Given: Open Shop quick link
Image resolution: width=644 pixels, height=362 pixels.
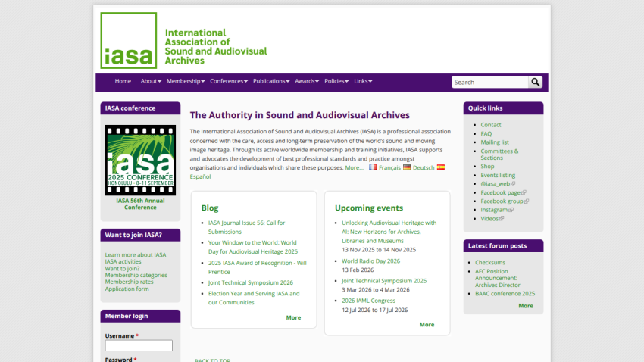Looking at the screenshot, I should tap(487, 166).
